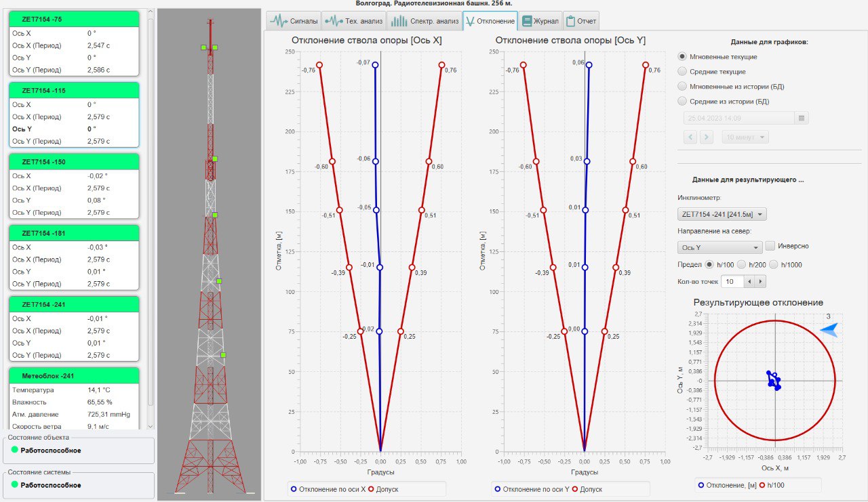Click the calendar icon beside the date field
The image size is (868, 502).
(x=802, y=118)
